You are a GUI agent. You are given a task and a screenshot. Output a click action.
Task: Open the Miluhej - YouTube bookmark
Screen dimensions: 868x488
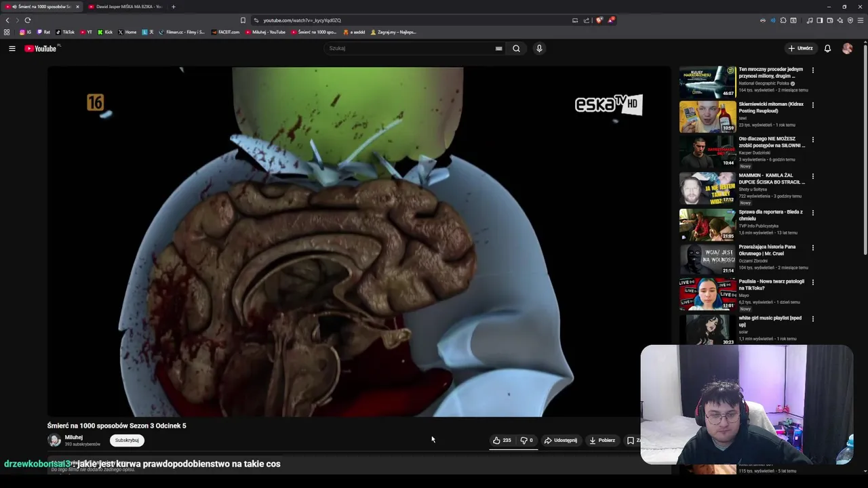266,32
